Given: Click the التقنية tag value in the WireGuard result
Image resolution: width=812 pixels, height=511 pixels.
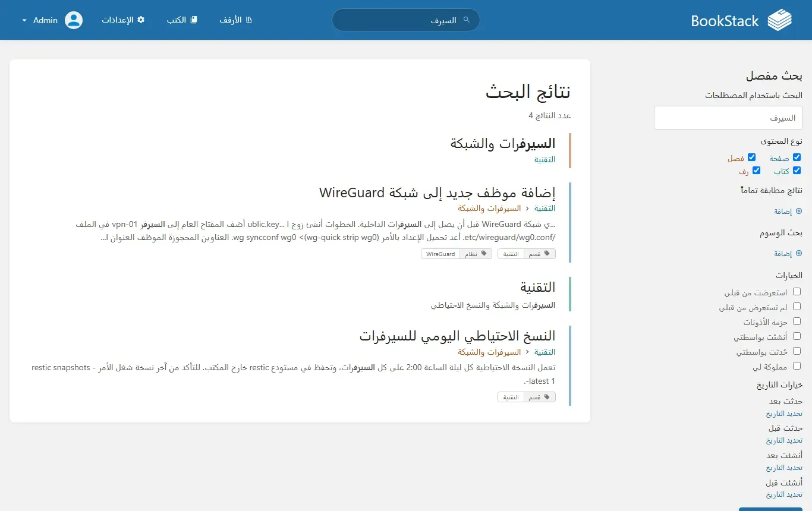Looking at the screenshot, I should click(x=511, y=254).
